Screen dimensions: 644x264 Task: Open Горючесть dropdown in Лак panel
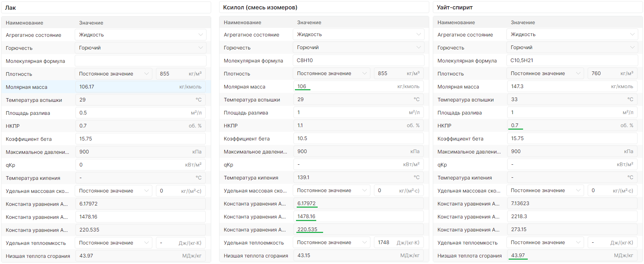coord(140,48)
